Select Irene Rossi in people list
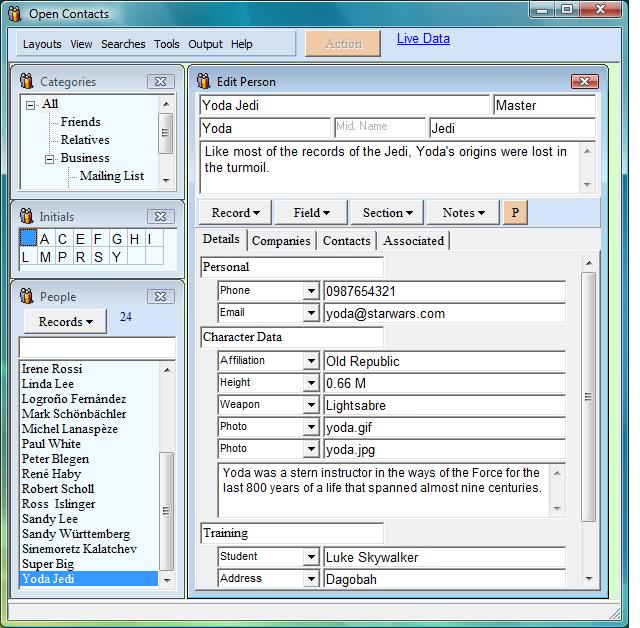The width and height of the screenshot is (640, 628). click(x=89, y=369)
